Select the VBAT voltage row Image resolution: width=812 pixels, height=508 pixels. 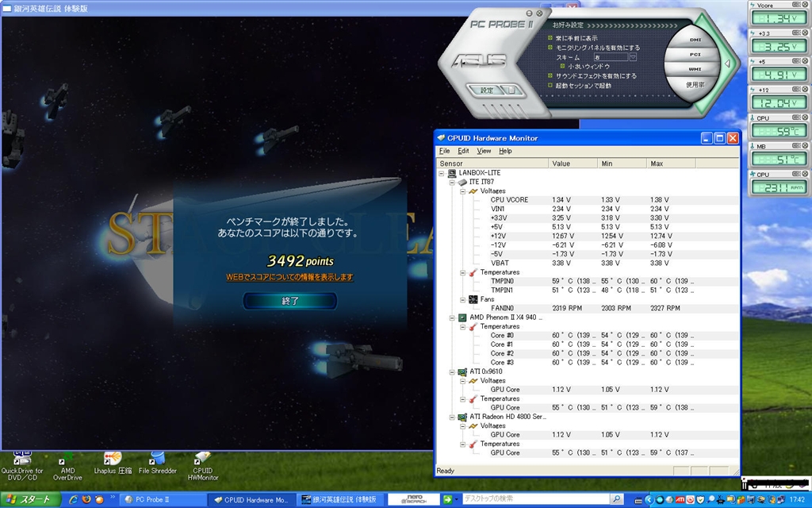click(x=588, y=263)
